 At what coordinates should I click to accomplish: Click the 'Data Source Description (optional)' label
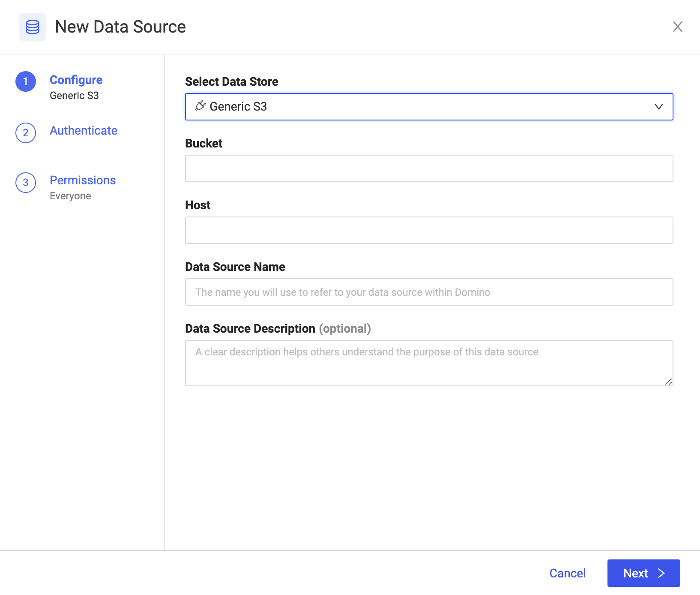pos(278,328)
